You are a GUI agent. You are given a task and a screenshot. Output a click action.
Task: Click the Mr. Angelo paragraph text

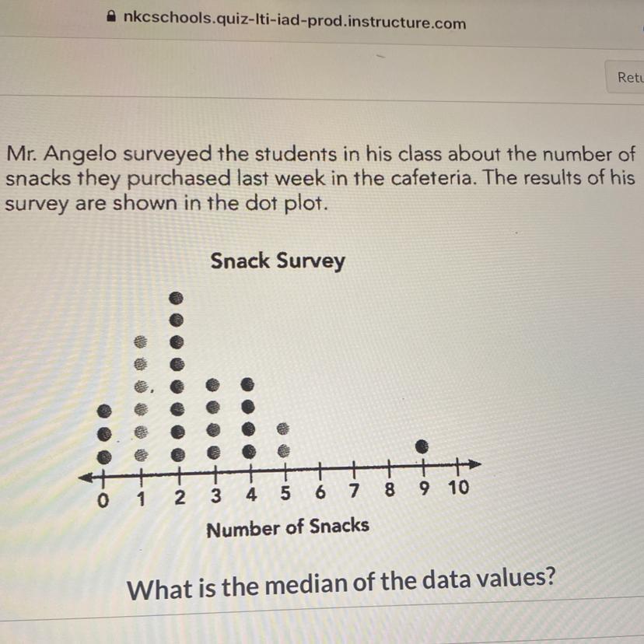pyautogui.click(x=319, y=177)
